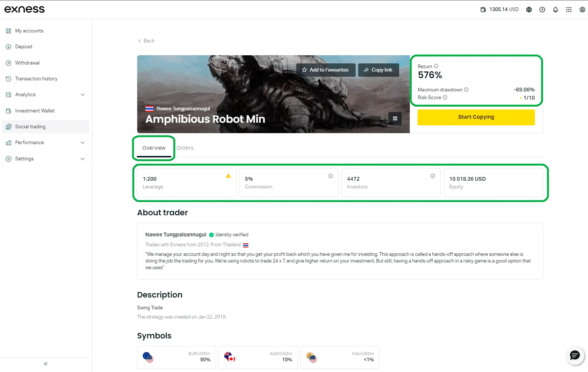The width and height of the screenshot is (588, 372).
Task: Select the EUR/USDm symbol card
Action: (x=176, y=357)
